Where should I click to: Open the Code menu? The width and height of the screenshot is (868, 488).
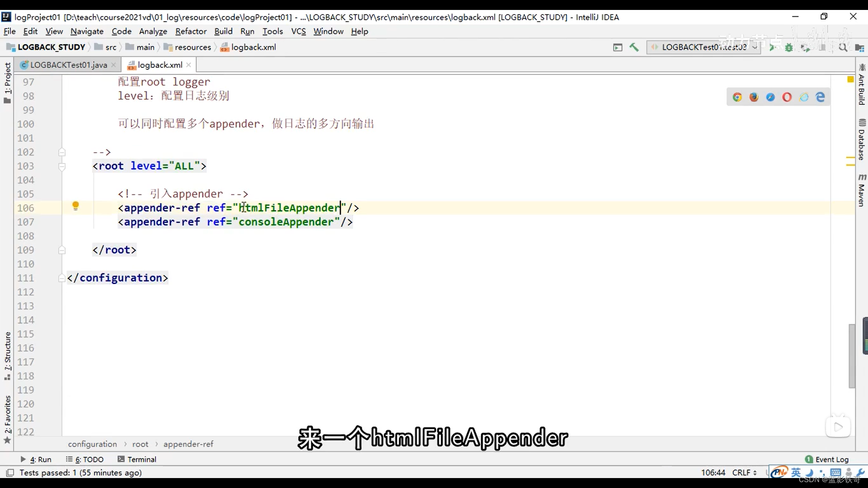[122, 31]
